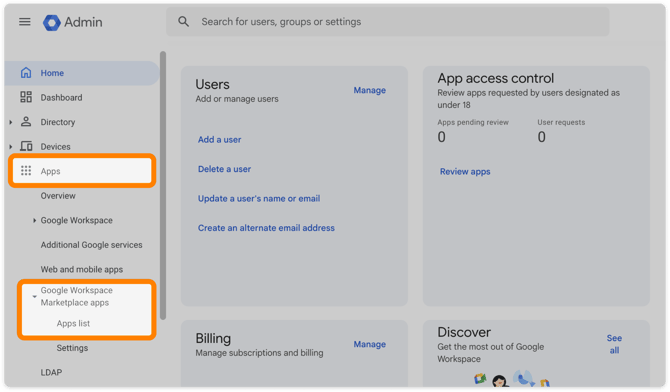
Task: Click Update a user's name or email
Action: [x=259, y=198]
